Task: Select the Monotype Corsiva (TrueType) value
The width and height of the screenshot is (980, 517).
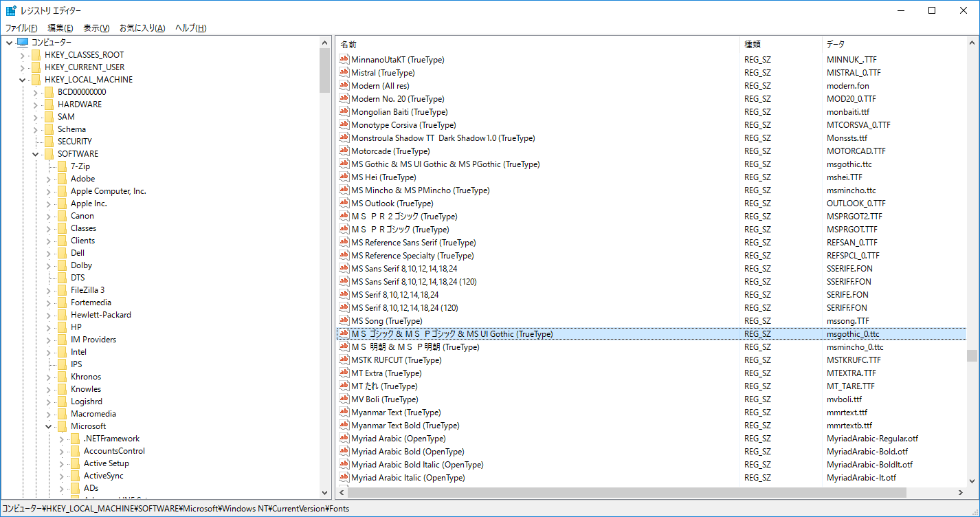Action: coord(403,124)
